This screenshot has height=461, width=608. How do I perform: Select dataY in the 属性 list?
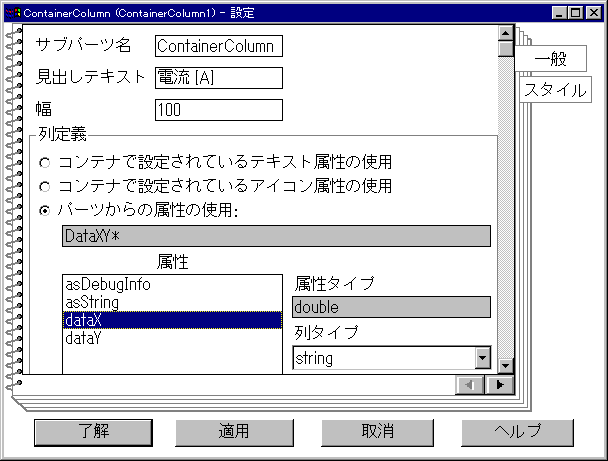pyautogui.click(x=173, y=338)
